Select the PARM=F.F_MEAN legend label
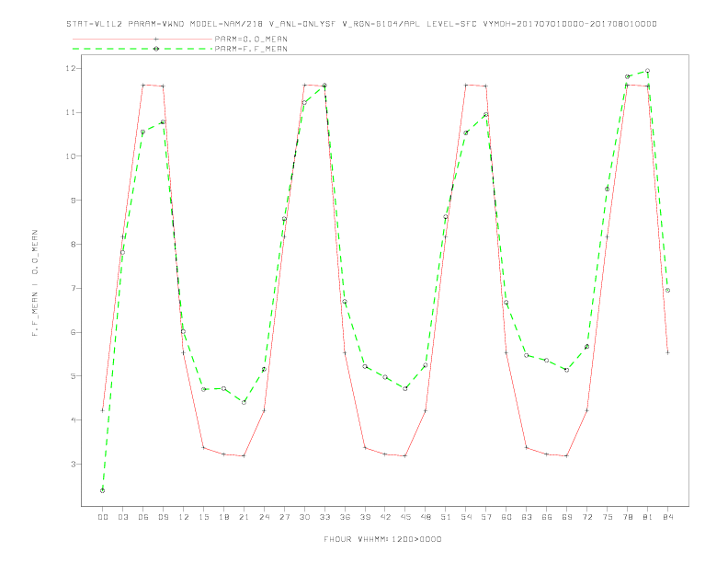This screenshot has width=728, height=563. [x=251, y=49]
